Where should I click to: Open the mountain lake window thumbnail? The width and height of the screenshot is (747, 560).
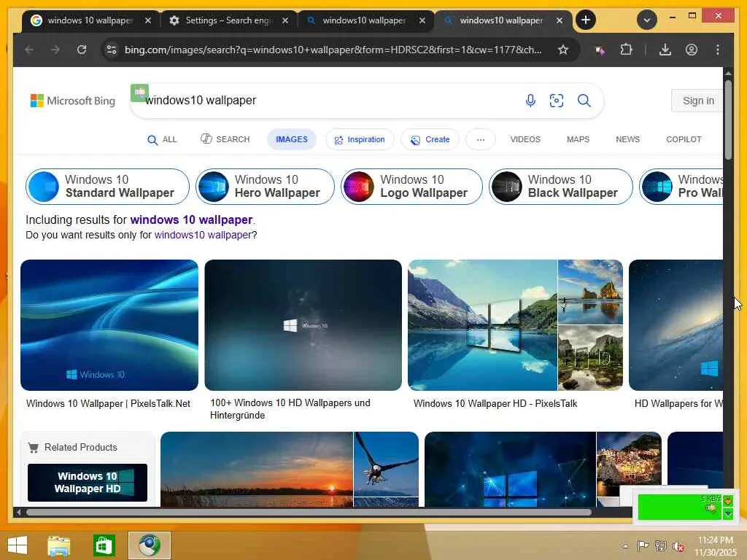point(482,324)
